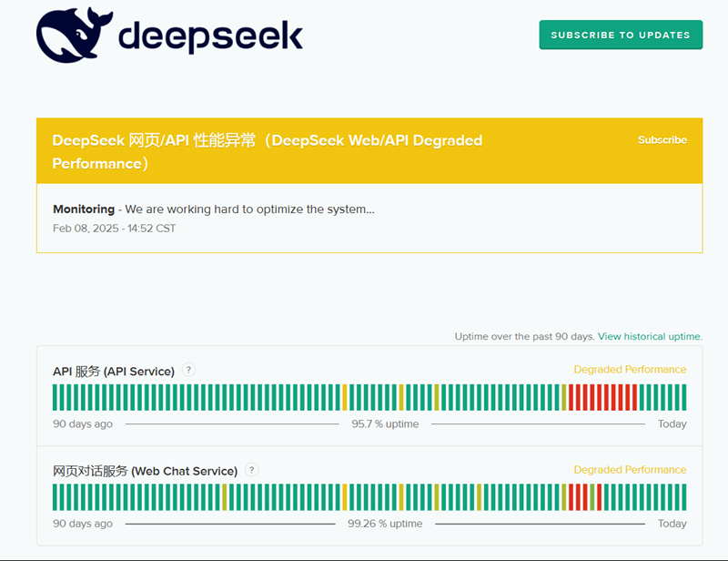728x561 pixels.
Task: Click the Today label under the API Service chart
Action: click(672, 423)
